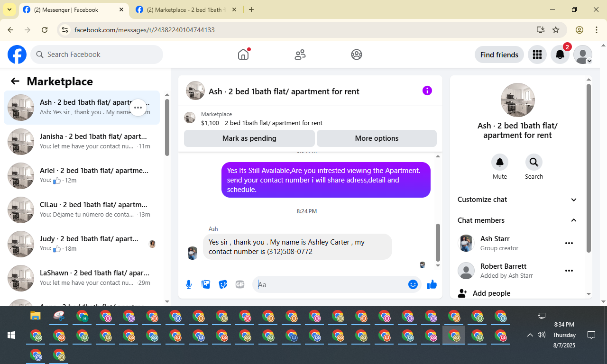This screenshot has width=607, height=364.
Task: Open options for chat member Robert Barrett
Action: click(569, 271)
